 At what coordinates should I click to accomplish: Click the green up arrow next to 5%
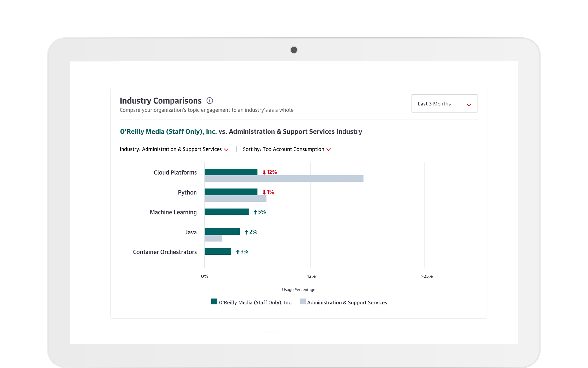pos(255,212)
